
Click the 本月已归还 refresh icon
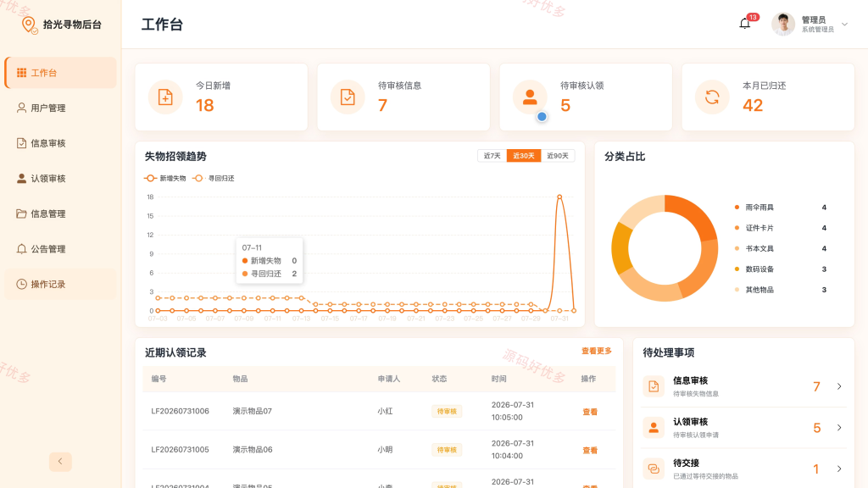(x=712, y=97)
